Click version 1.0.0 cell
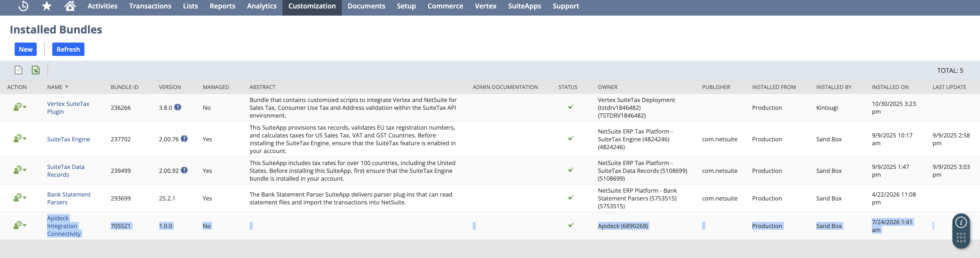 pos(166,226)
